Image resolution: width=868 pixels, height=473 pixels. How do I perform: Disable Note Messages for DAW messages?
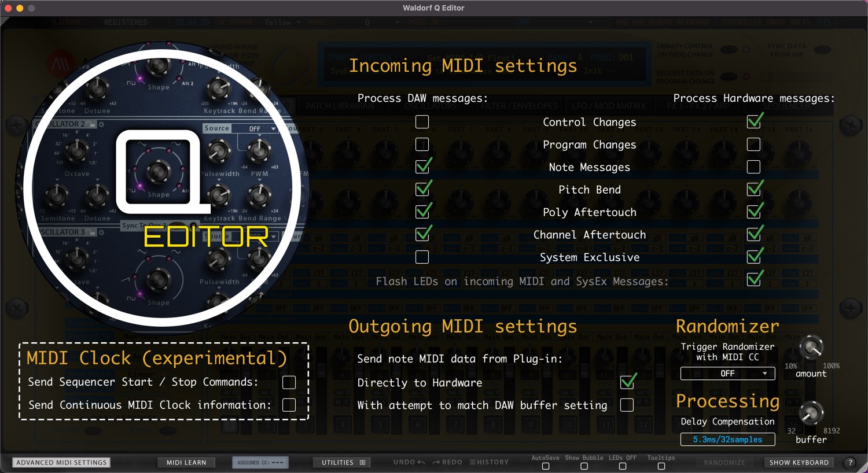(422, 167)
